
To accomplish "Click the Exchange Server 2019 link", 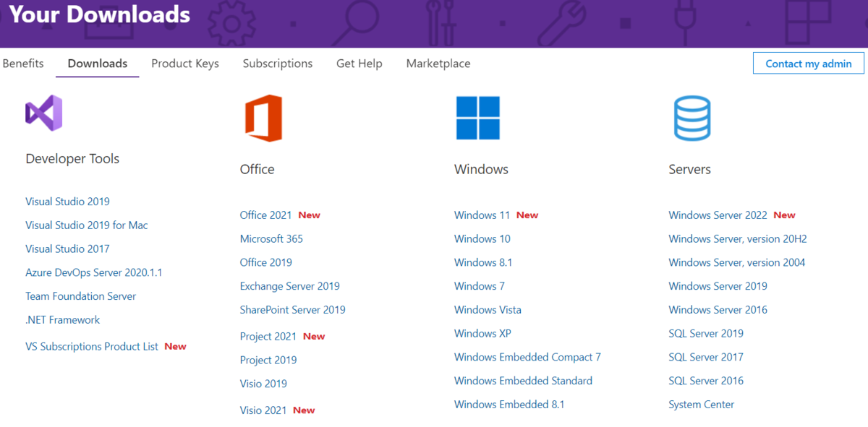I will tap(289, 285).
